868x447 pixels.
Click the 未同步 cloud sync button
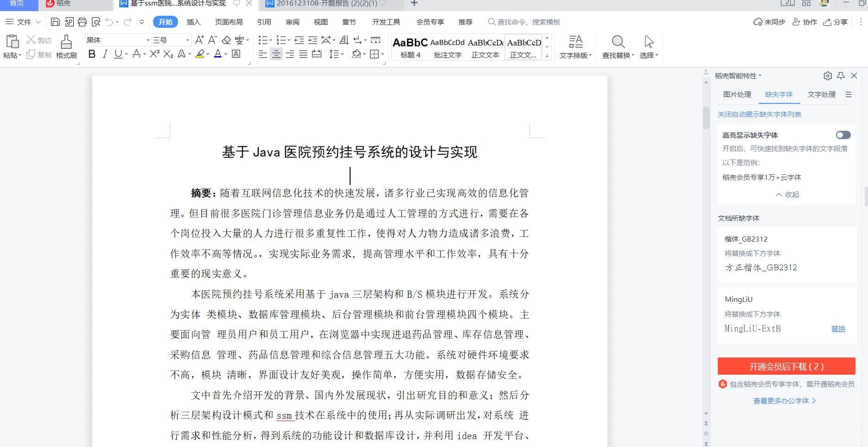tap(770, 22)
